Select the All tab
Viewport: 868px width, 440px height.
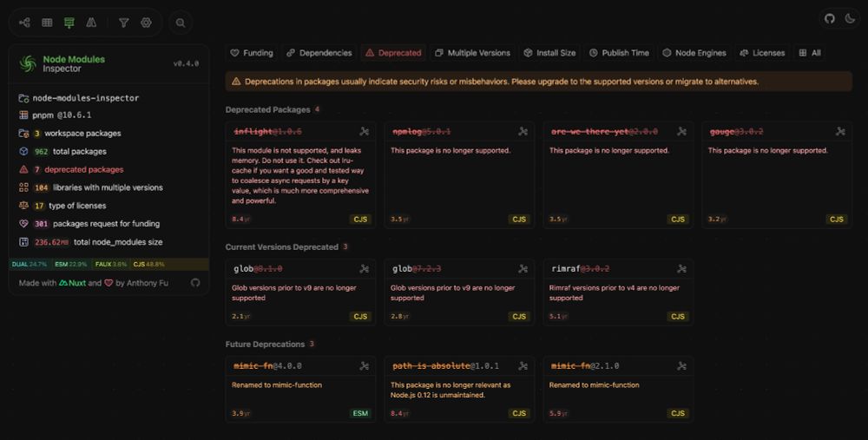[810, 53]
